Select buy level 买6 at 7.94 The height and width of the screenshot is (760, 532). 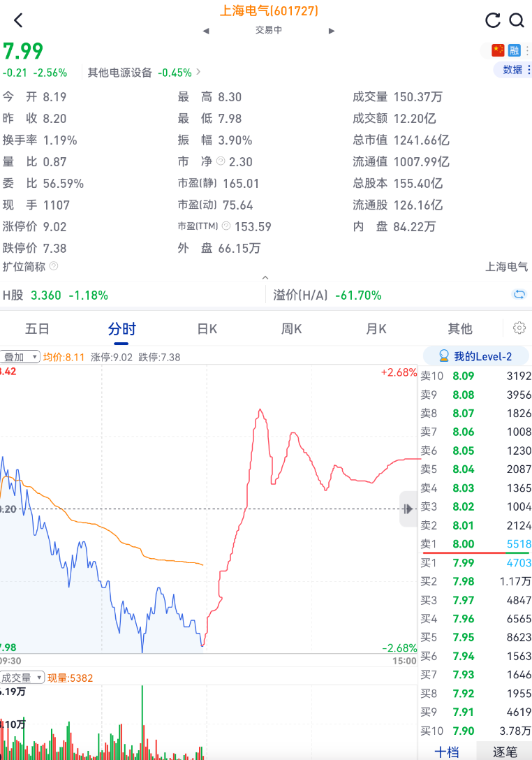[475, 657]
